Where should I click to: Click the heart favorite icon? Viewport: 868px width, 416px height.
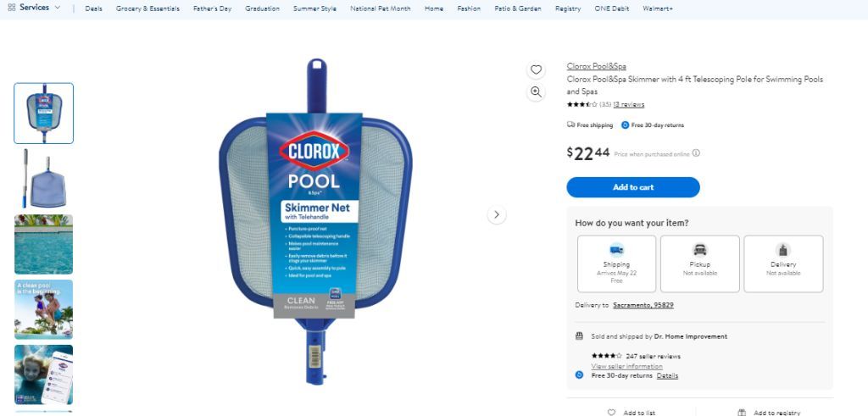coord(536,69)
